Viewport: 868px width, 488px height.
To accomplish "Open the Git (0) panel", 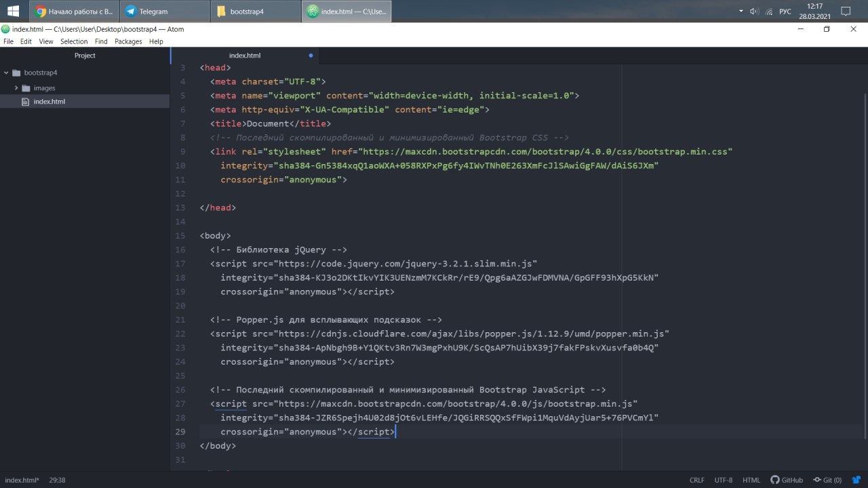I will click(827, 480).
